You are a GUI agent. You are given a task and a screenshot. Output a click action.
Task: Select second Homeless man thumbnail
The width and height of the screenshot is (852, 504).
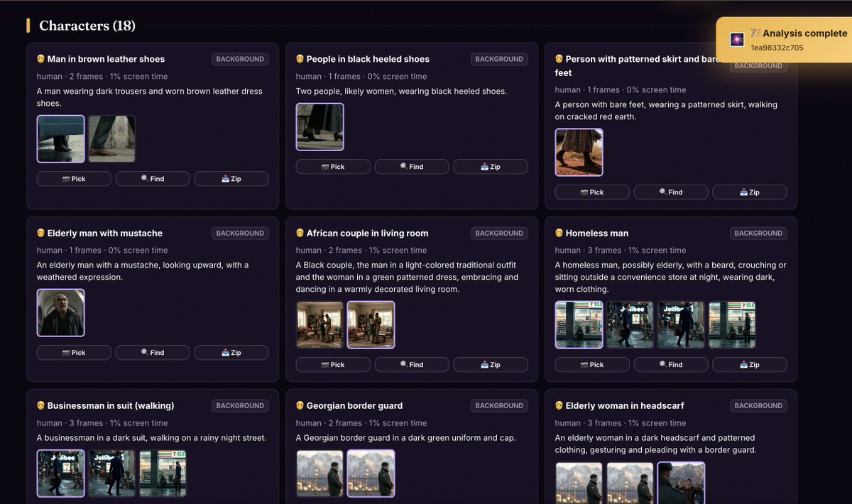[x=630, y=325]
